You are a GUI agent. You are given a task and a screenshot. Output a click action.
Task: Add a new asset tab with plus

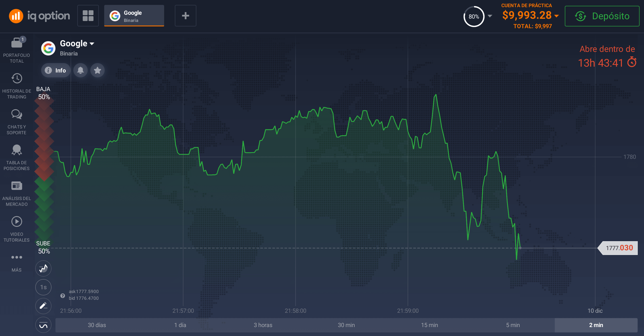[x=186, y=16]
